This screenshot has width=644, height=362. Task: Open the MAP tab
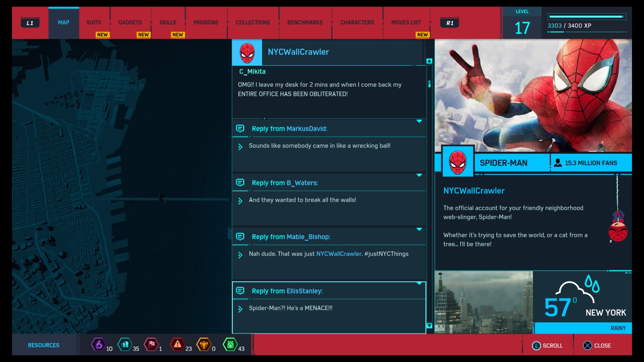64,22
